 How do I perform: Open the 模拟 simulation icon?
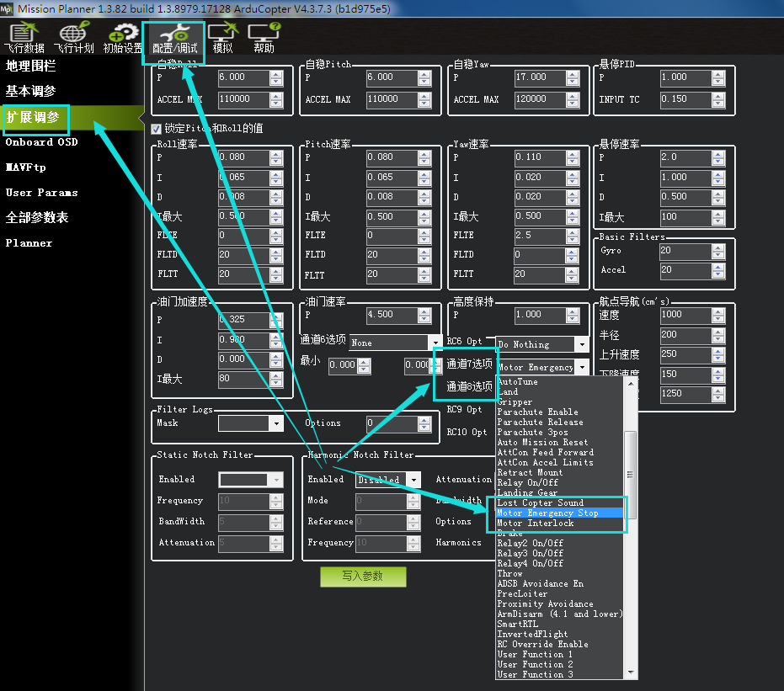pos(223,39)
